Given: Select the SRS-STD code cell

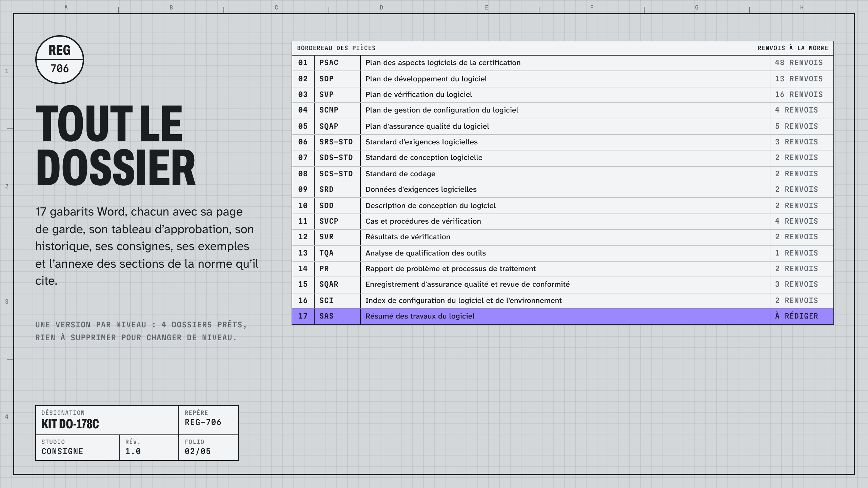Looking at the screenshot, I should click(x=337, y=142).
